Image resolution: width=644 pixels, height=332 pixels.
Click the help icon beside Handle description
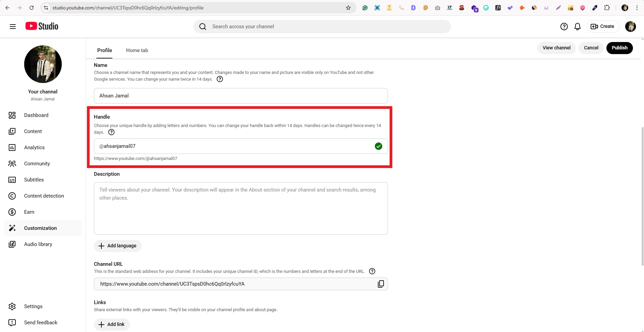point(111,132)
